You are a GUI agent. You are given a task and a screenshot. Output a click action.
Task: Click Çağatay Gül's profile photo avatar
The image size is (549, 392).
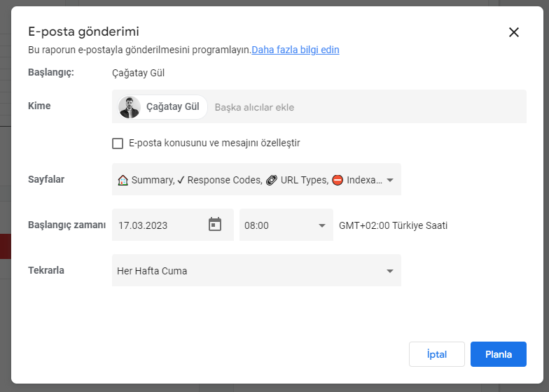click(130, 107)
